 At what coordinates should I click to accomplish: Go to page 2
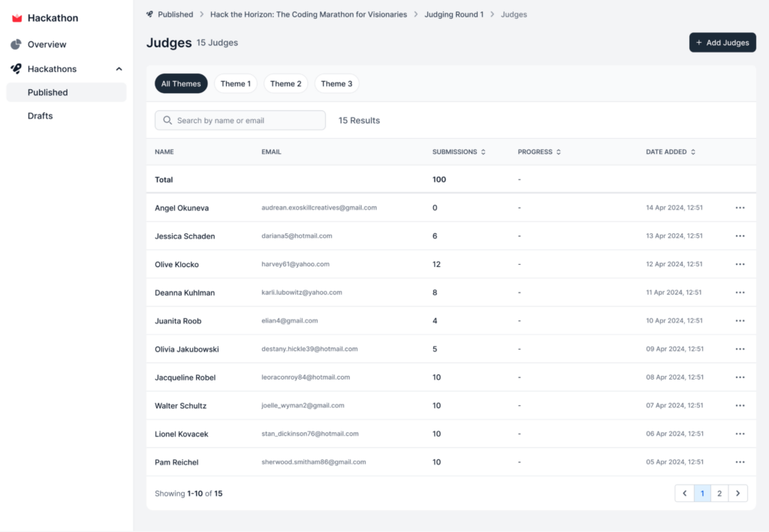point(719,493)
